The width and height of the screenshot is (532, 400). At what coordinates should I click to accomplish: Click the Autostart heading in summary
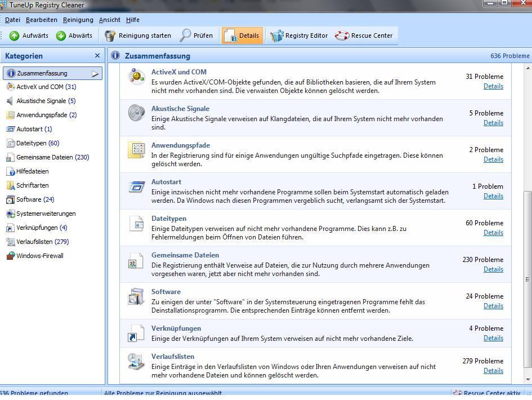click(x=166, y=182)
